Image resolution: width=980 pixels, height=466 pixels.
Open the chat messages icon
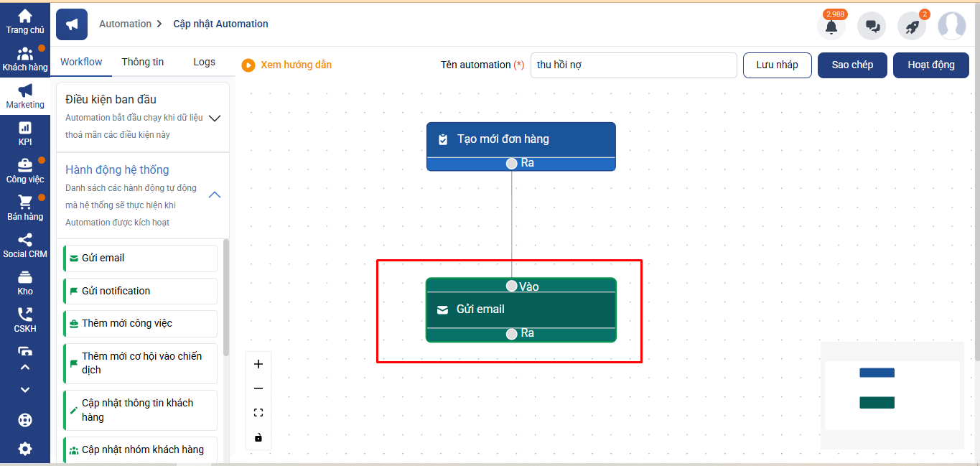[x=872, y=27]
